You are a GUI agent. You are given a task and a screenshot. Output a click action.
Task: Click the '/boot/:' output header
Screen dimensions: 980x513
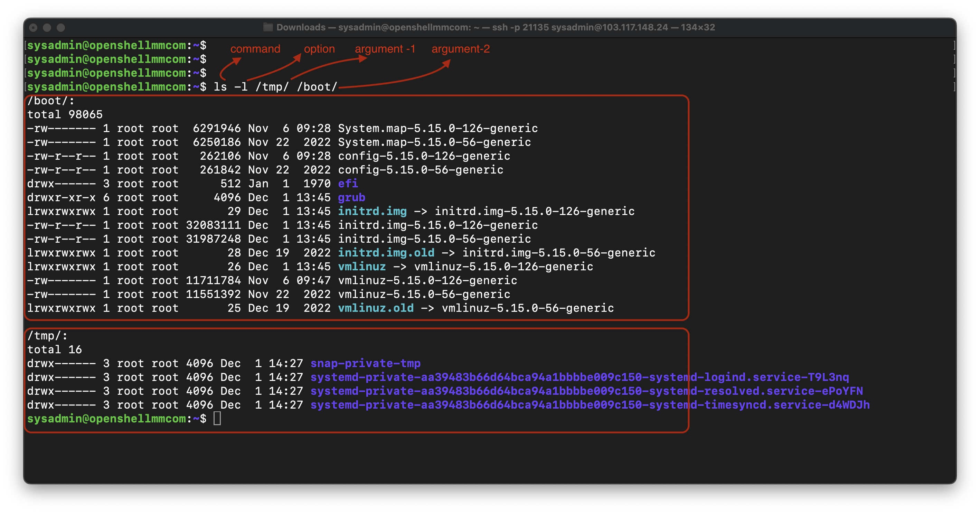(50, 101)
